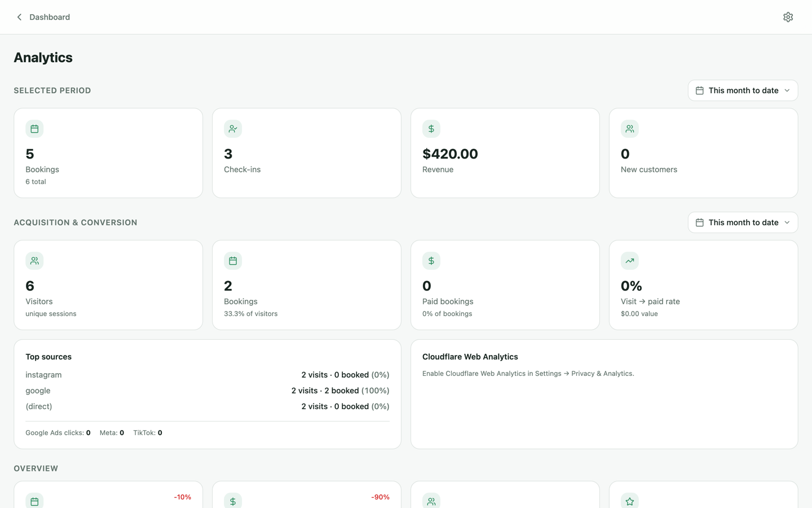Click the calendar icon on the -10% overview card
Screen dimensions: 812x508
pyautogui.click(x=34, y=501)
